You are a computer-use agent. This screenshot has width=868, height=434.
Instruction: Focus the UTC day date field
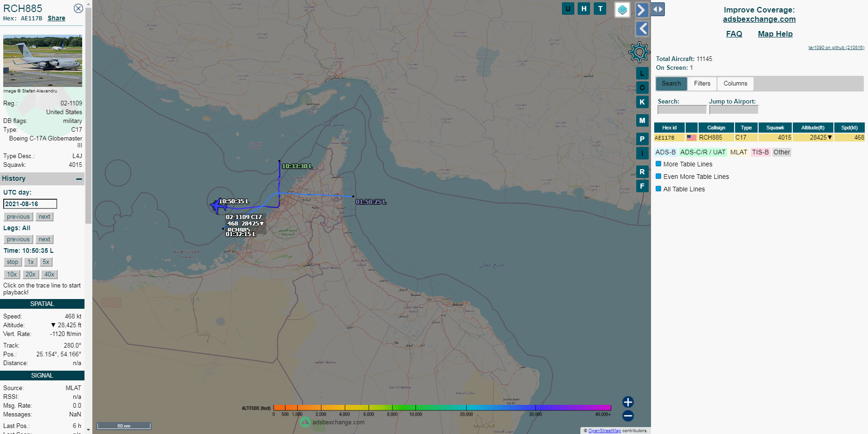tap(30, 204)
